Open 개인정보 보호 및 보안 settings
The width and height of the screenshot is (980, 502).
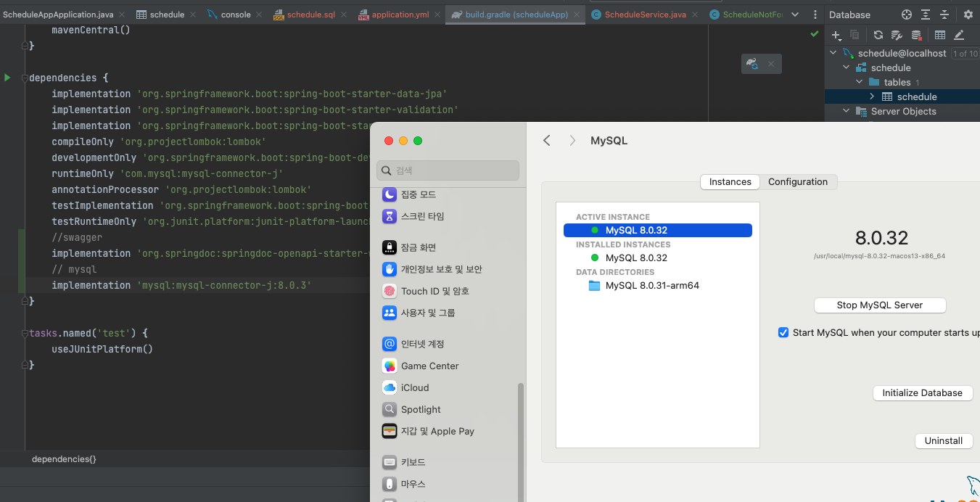[432, 269]
